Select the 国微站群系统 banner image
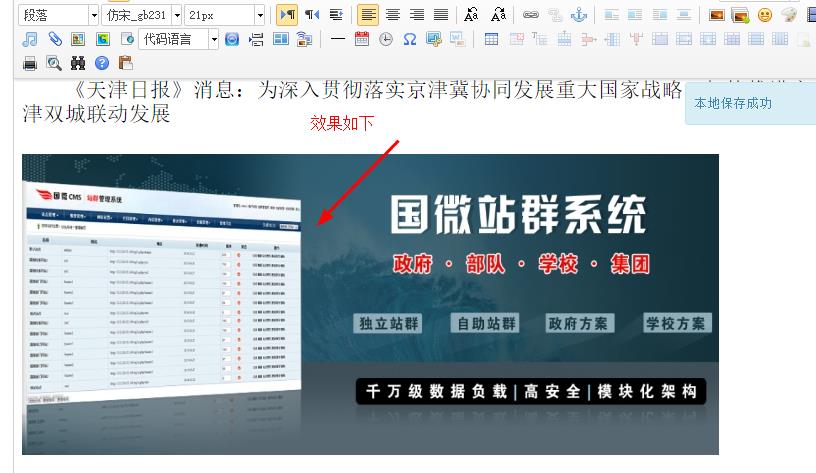The image size is (816, 473). coord(370,304)
